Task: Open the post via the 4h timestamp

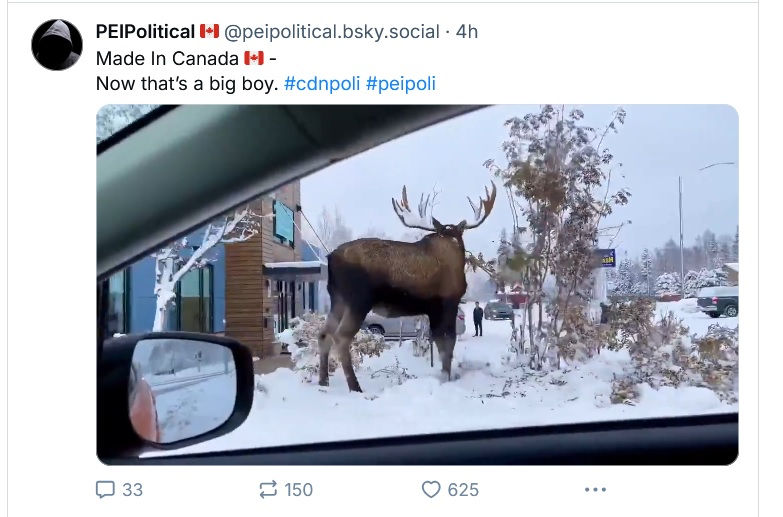Action: click(x=467, y=32)
